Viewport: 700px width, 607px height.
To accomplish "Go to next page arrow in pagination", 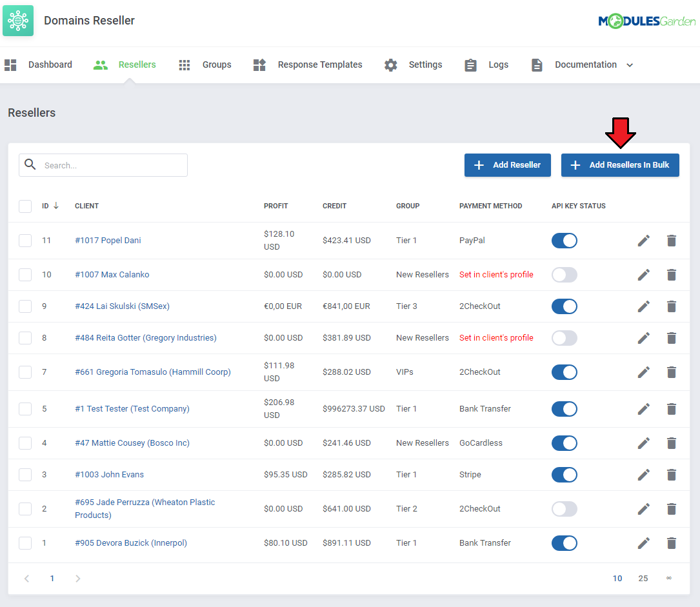I will click(x=77, y=579).
